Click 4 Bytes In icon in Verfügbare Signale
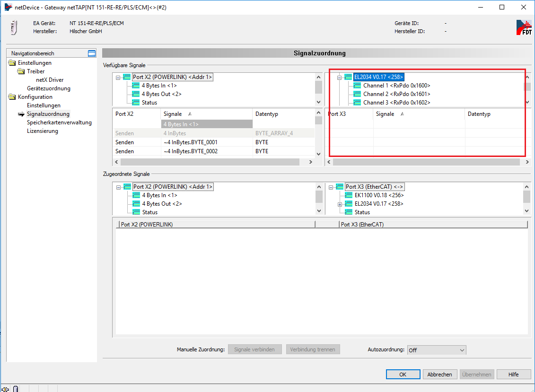Image resolution: width=535 pixels, height=392 pixels. point(136,86)
